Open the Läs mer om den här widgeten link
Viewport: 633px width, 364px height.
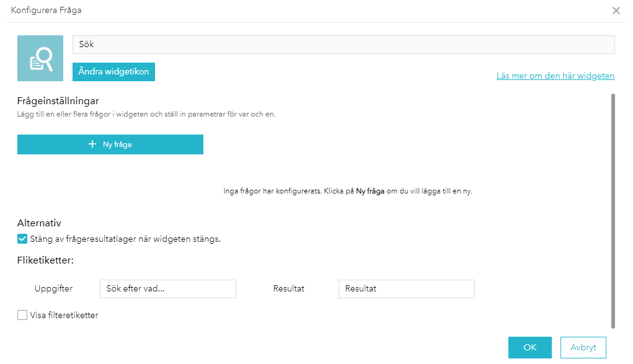tap(555, 76)
